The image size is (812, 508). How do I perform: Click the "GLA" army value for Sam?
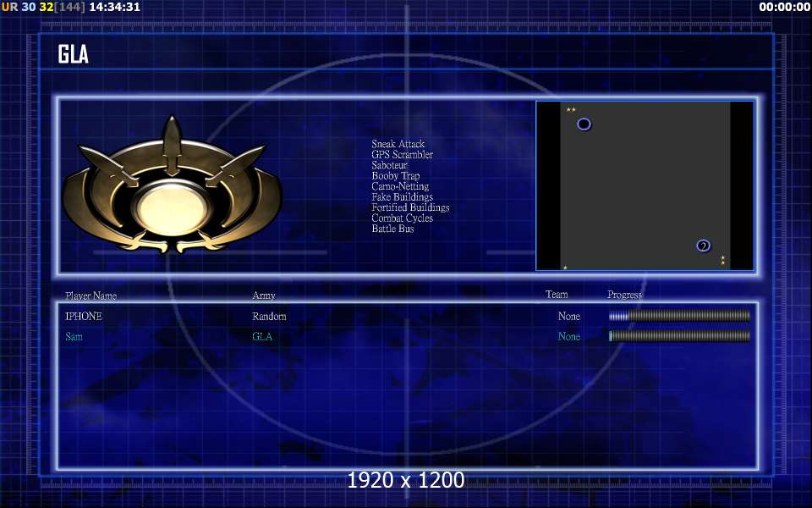point(262,336)
